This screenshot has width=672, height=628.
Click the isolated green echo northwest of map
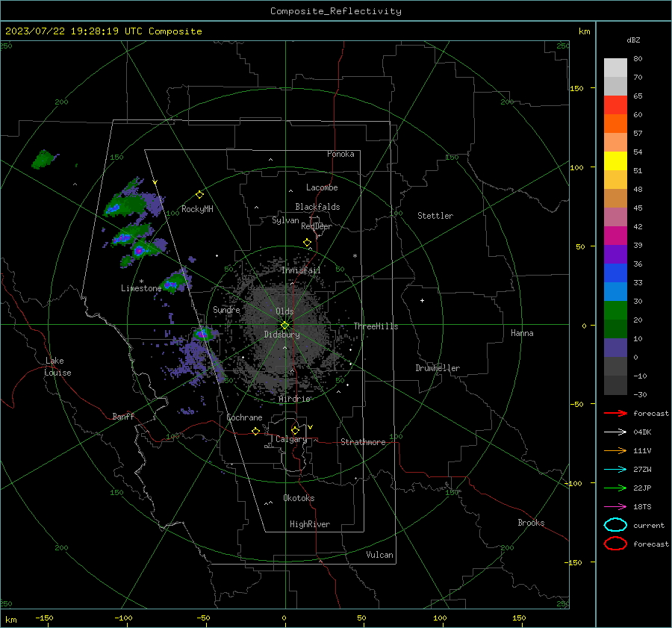pos(44,159)
